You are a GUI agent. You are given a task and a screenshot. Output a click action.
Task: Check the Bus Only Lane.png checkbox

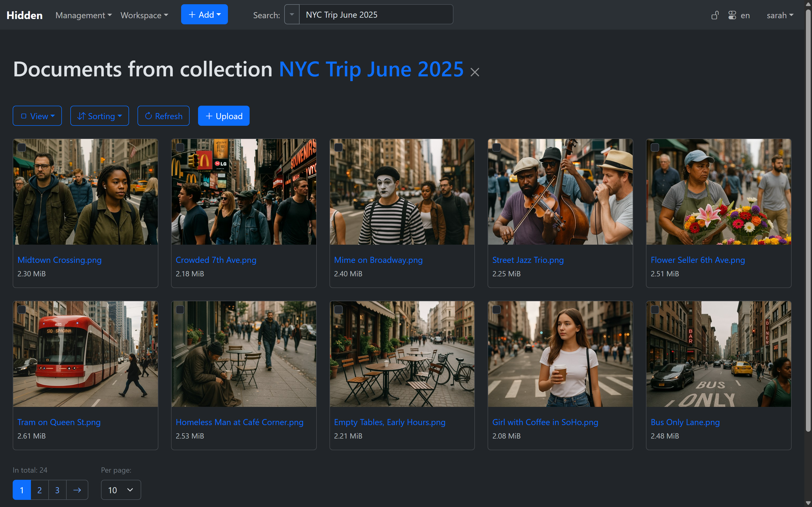coord(655,309)
